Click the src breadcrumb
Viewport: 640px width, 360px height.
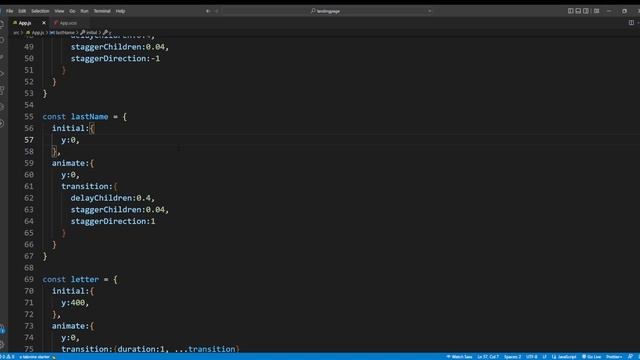pyautogui.click(x=16, y=33)
